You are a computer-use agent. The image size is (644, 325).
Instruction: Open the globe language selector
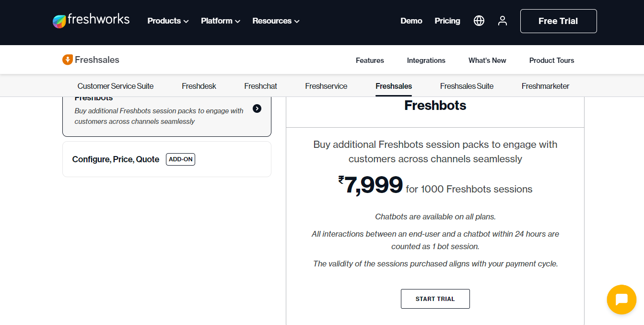tap(479, 21)
